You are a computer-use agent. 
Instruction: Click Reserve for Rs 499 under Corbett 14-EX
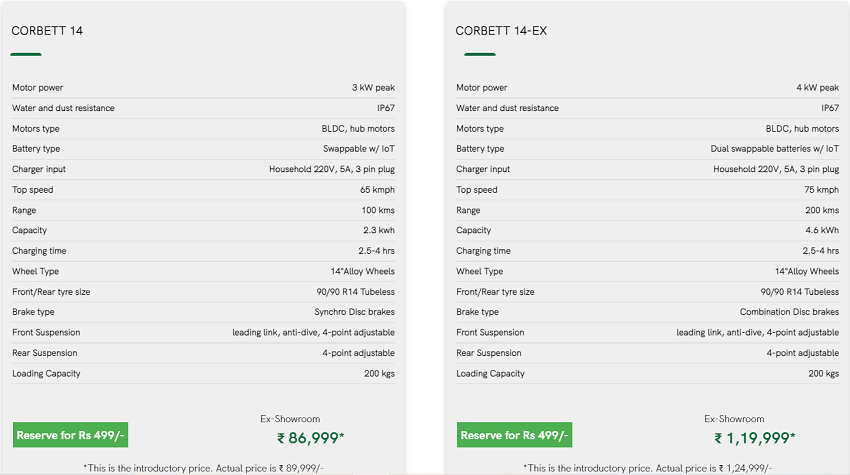[x=515, y=435]
